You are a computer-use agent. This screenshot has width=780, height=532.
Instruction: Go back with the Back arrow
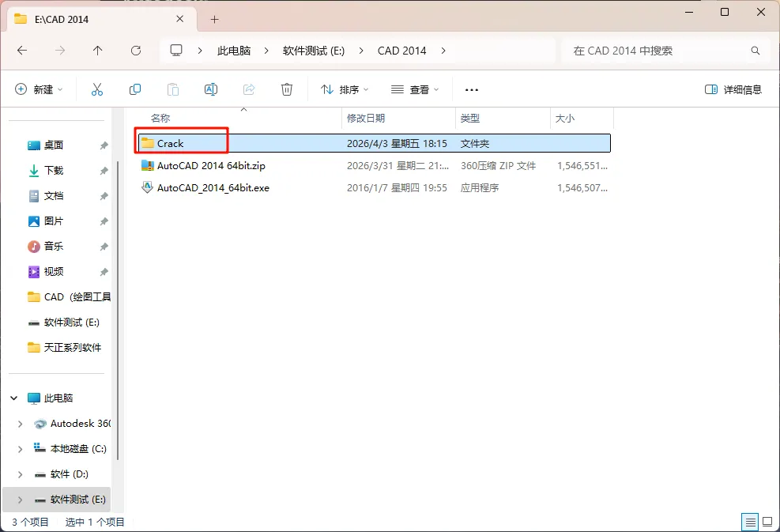[x=22, y=51]
